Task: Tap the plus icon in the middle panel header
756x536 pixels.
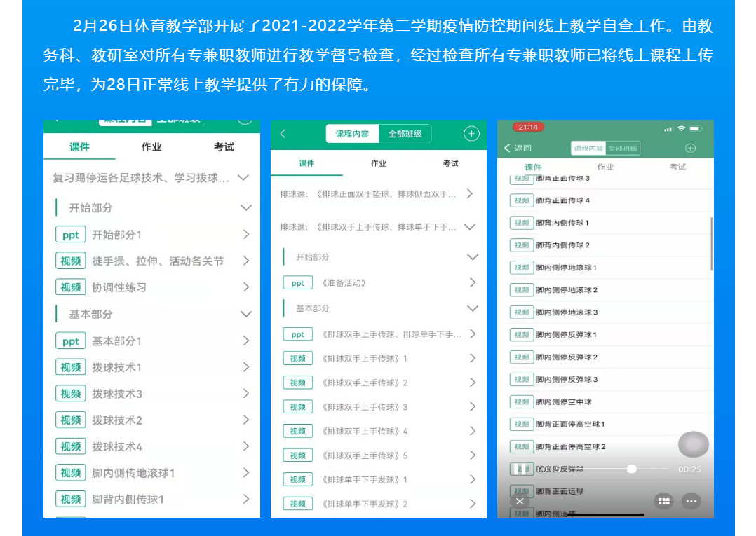Action: [x=471, y=134]
